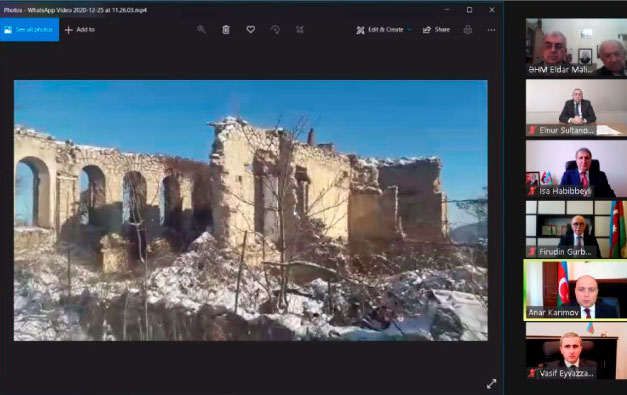Share the current video file

coord(436,30)
